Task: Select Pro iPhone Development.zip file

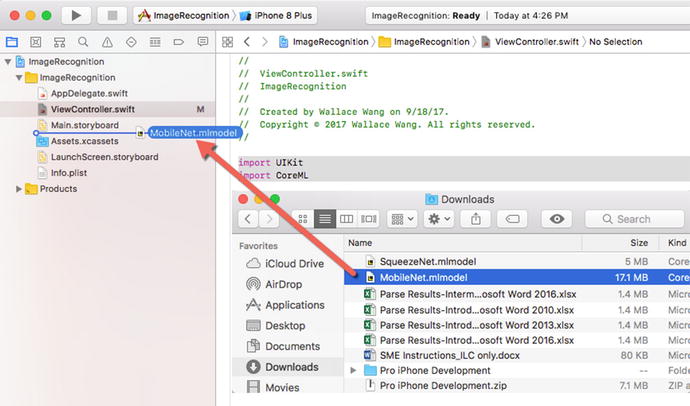Action: [x=517, y=386]
